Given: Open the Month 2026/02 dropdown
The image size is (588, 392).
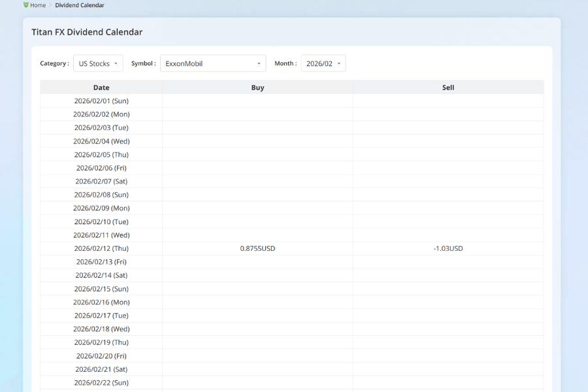Looking at the screenshot, I should tap(323, 63).
